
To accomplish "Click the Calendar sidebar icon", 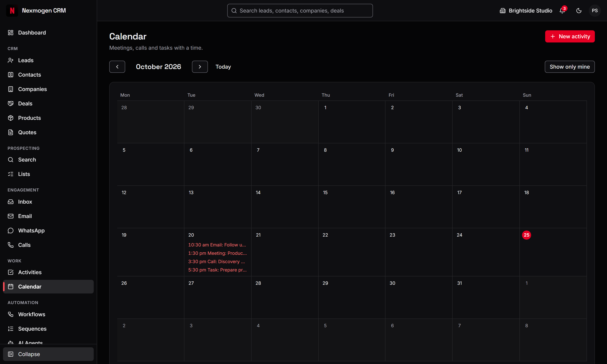I will coord(11,287).
